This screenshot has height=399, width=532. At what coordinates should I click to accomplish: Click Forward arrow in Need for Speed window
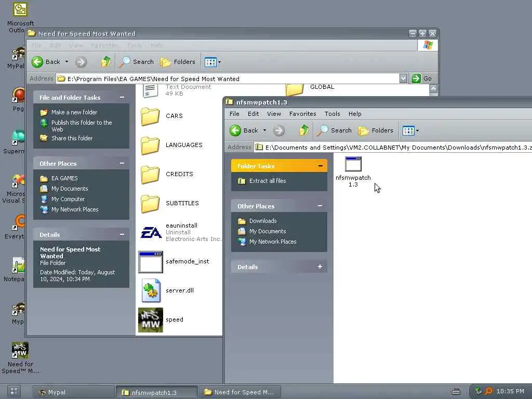pos(81,62)
